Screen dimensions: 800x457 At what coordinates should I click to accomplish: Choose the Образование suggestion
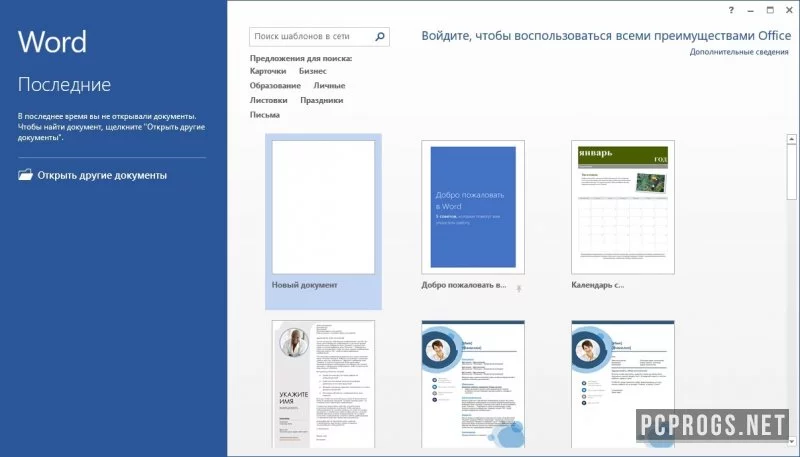[275, 86]
